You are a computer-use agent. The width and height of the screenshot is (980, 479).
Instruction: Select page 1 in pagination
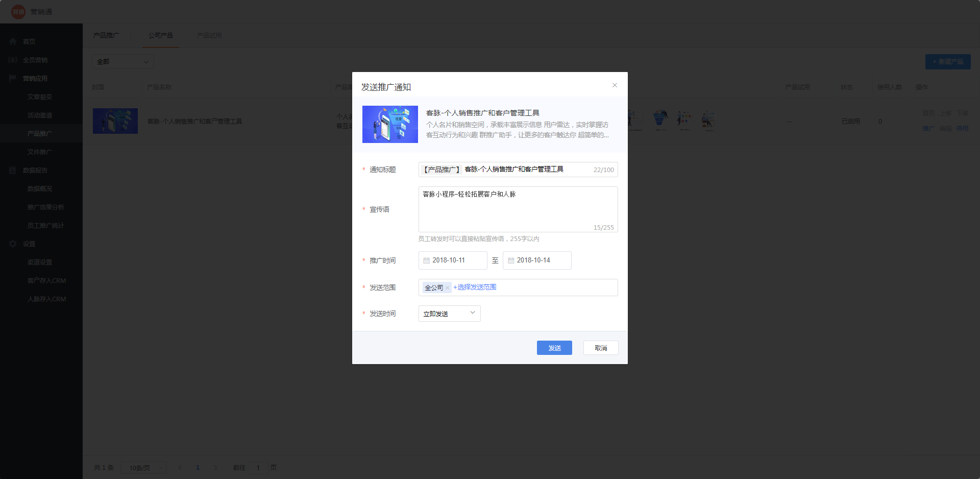[198, 468]
